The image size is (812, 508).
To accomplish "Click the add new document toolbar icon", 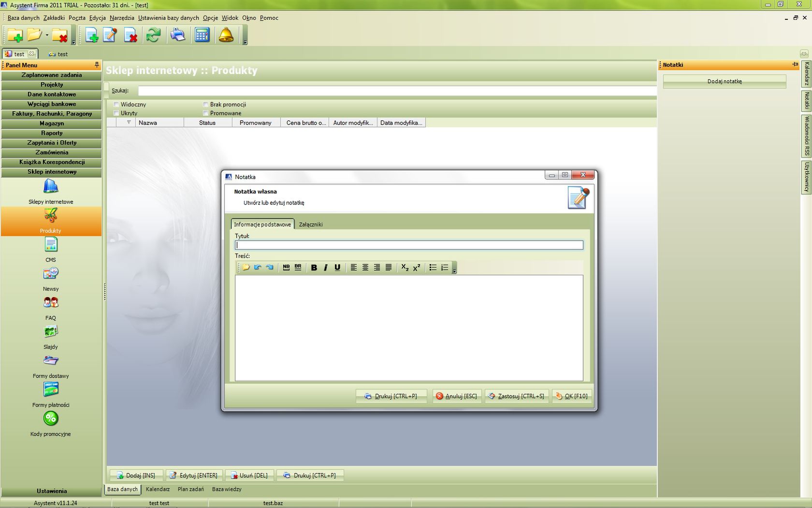I will pos(91,35).
